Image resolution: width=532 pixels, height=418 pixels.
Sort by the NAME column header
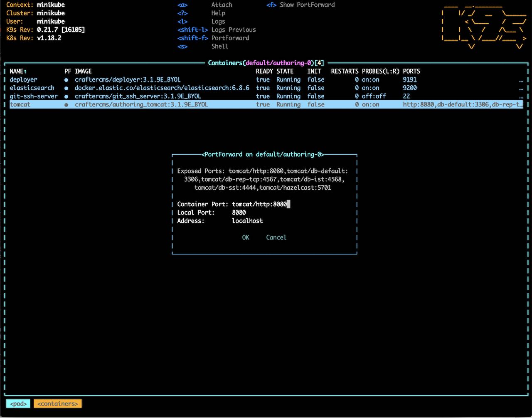pos(18,71)
